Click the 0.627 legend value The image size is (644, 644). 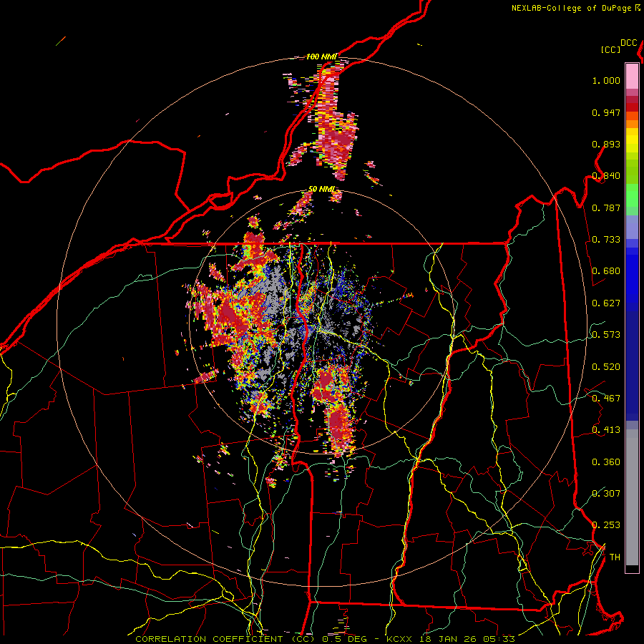coord(606,303)
